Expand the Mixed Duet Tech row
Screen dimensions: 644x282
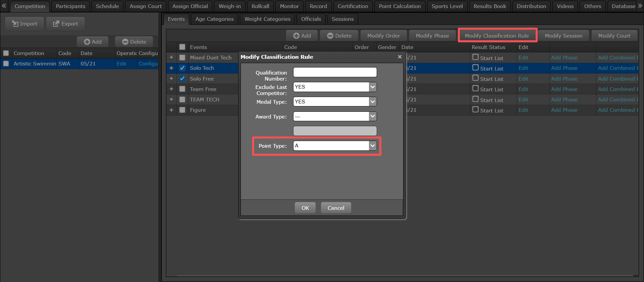click(x=171, y=57)
